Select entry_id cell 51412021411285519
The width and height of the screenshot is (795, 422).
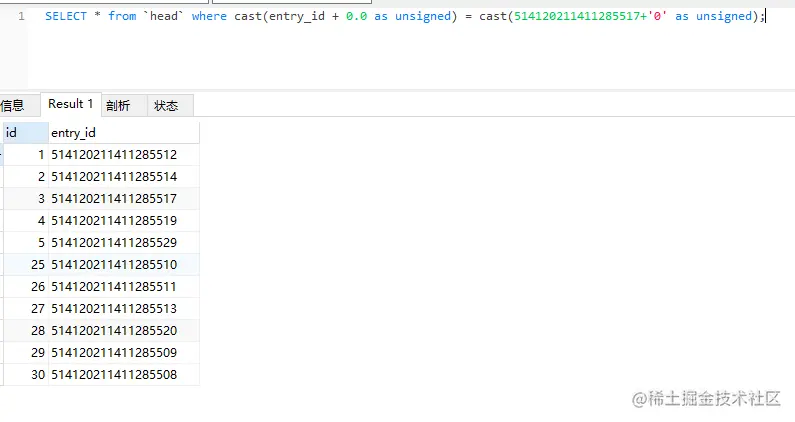click(x=124, y=221)
